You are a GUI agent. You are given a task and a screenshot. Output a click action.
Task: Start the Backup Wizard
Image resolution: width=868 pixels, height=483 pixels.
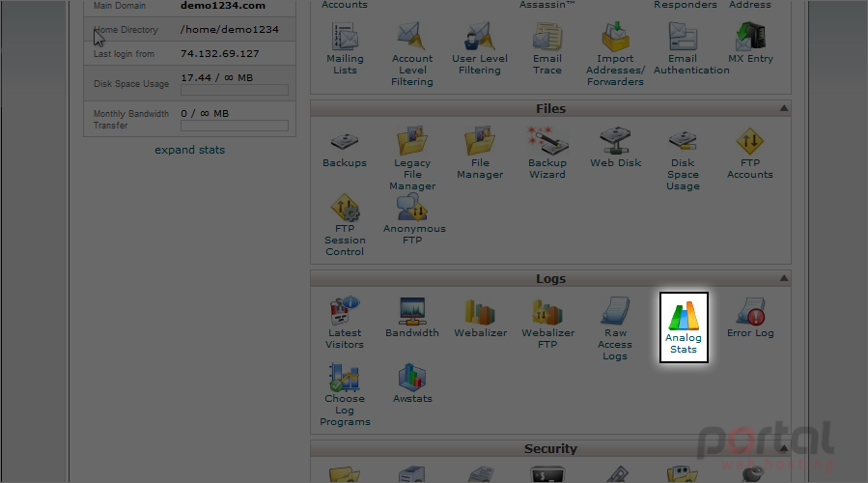(547, 154)
